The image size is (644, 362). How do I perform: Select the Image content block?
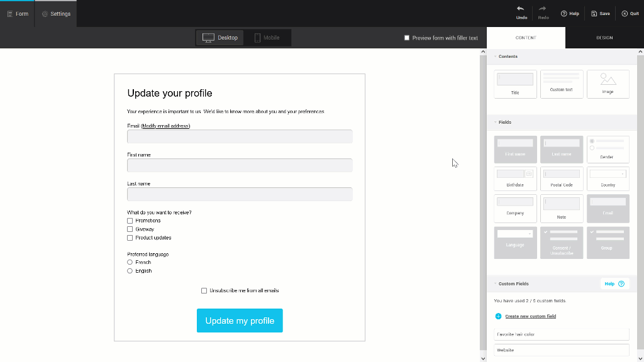click(x=608, y=84)
